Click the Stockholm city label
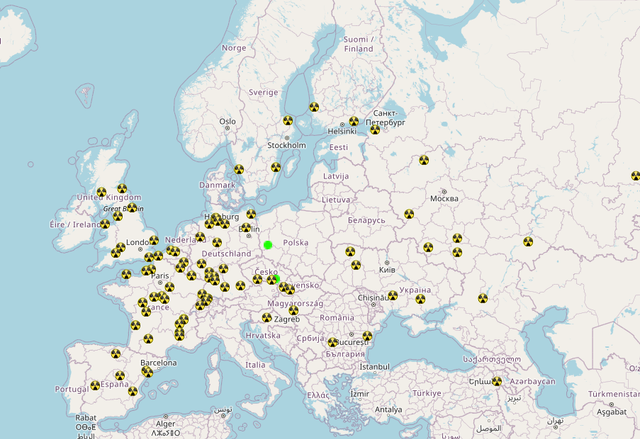640x439 pixels. pos(287,145)
